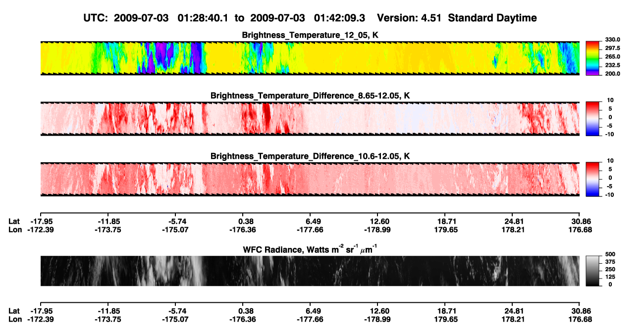Click longitude -173.75 on the axis above WFC title
Screen dimensions: 644x330
108,230
